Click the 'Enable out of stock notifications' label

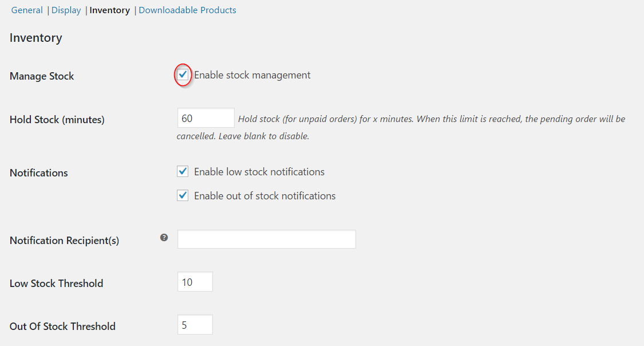[x=265, y=196]
